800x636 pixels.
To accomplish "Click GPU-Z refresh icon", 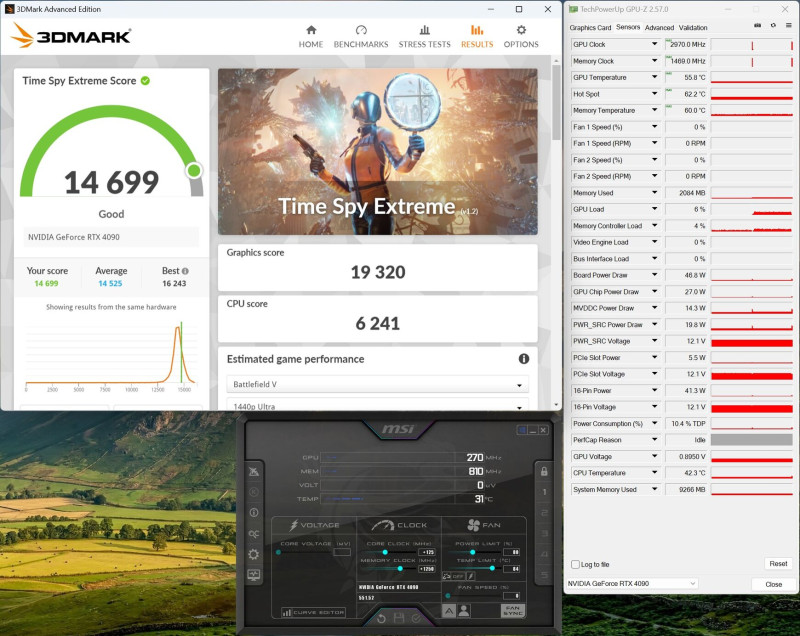I will (x=773, y=26).
